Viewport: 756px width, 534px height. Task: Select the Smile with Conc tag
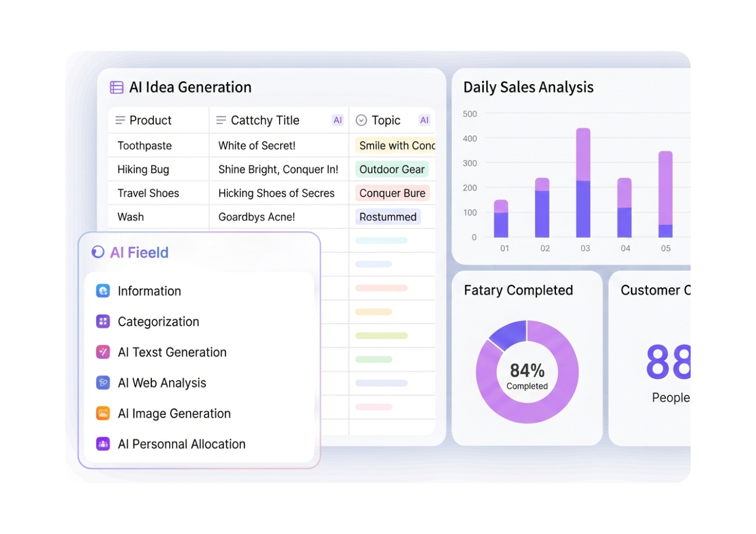tap(395, 145)
